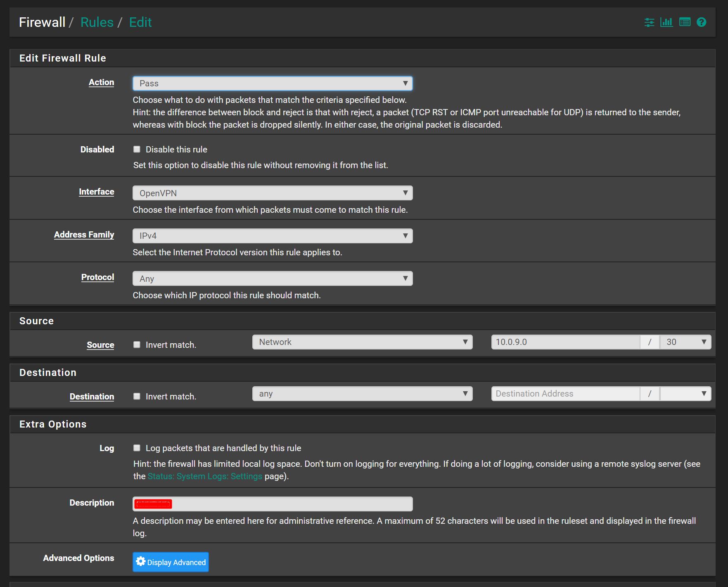The image size is (728, 587).
Task: Open the Action dropdown set to Pass
Action: [x=273, y=83]
